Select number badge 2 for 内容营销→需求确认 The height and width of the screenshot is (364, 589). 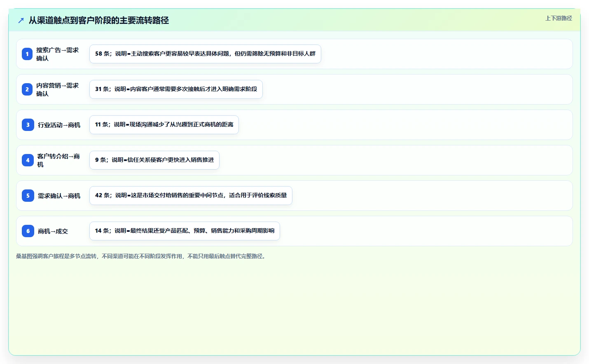click(27, 89)
